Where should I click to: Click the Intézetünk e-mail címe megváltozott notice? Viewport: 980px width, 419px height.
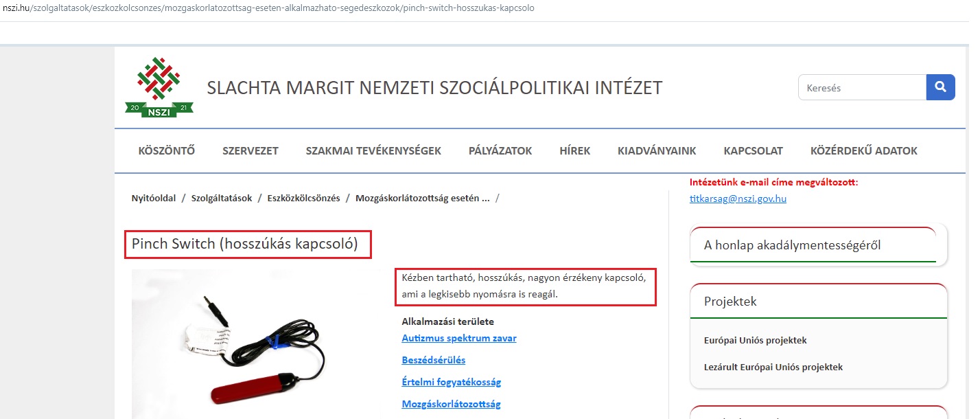(773, 182)
